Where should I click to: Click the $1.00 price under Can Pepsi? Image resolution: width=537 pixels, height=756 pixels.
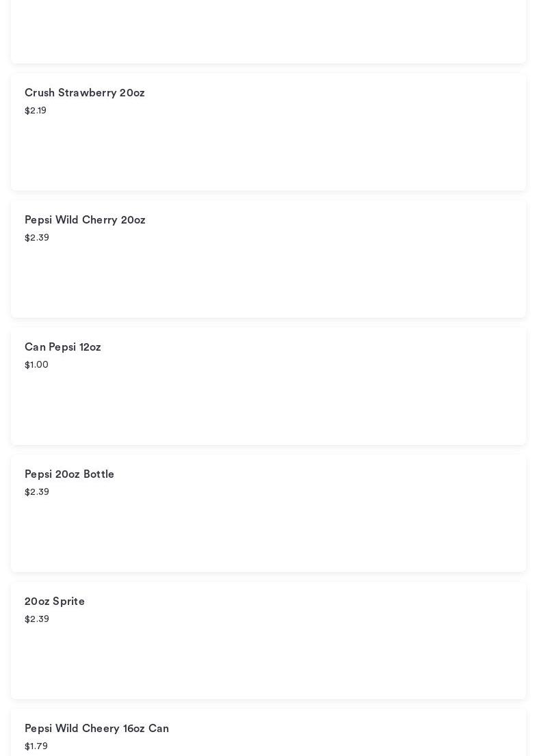point(36,365)
